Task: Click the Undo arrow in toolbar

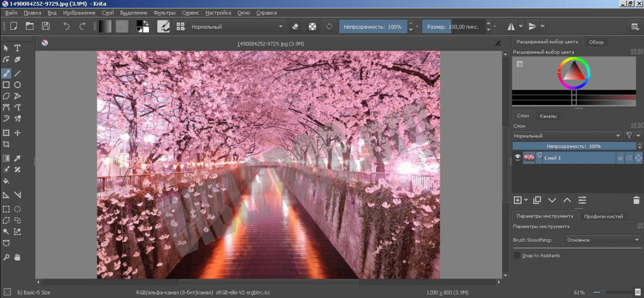Action: click(x=66, y=26)
